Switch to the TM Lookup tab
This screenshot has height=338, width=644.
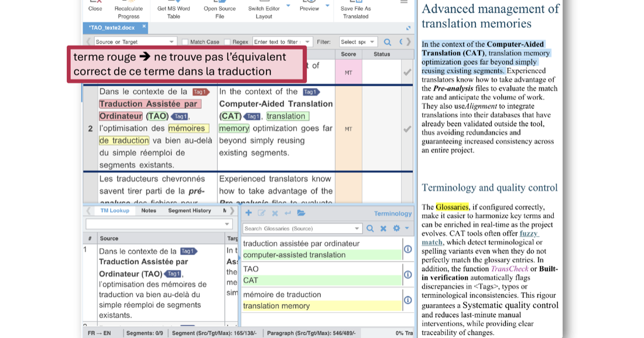pos(115,210)
